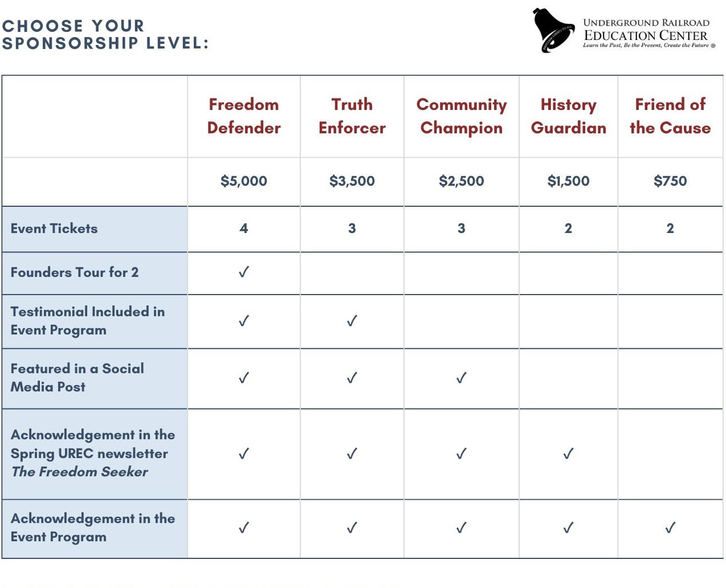Click the $2,500 Community Champion price
726x588 pixels.
pyautogui.click(x=462, y=181)
